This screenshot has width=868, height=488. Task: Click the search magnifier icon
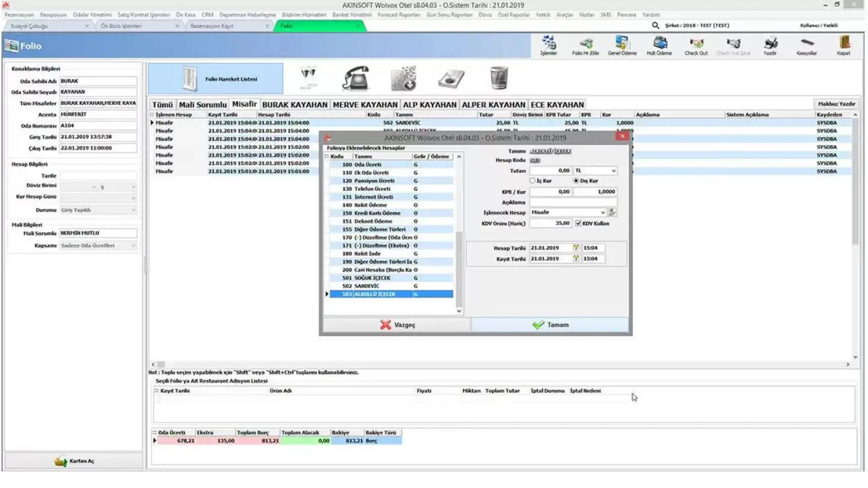point(656,26)
